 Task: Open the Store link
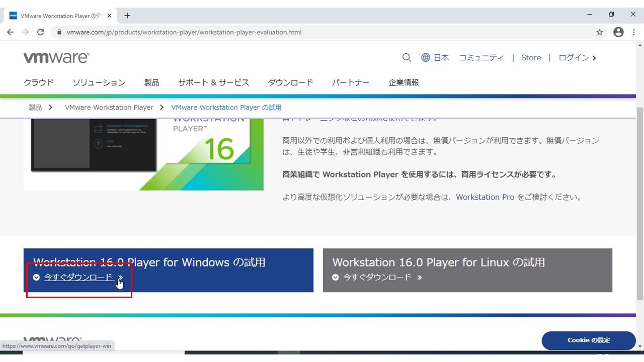click(x=531, y=57)
